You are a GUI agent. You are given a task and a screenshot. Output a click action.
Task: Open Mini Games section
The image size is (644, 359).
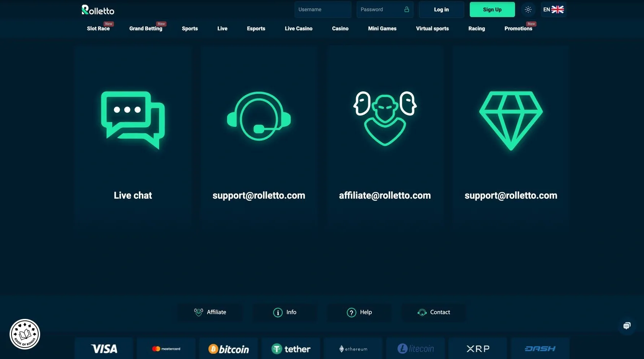click(x=382, y=28)
